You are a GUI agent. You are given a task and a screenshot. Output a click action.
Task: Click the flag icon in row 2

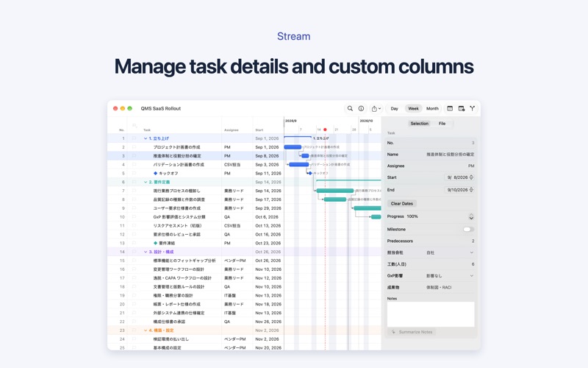(135, 147)
